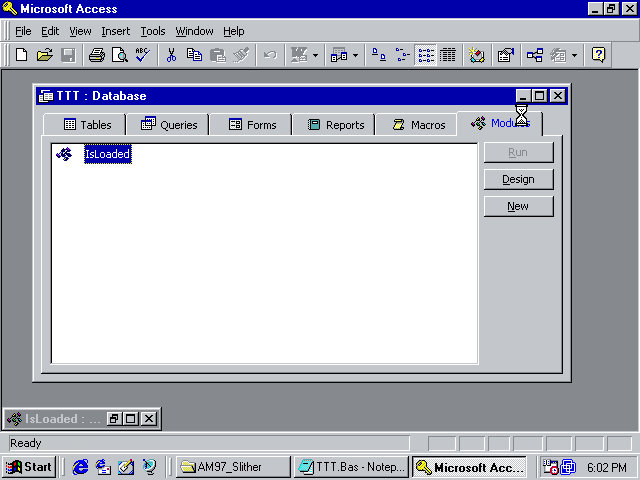
Task: Run the Spelling check icon
Action: pyautogui.click(x=143, y=55)
